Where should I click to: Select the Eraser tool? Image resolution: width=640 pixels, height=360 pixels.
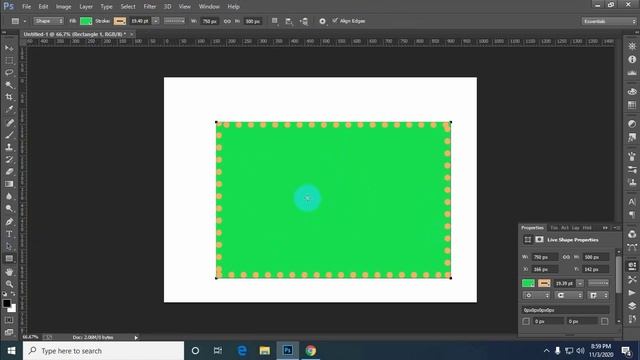click(9, 172)
